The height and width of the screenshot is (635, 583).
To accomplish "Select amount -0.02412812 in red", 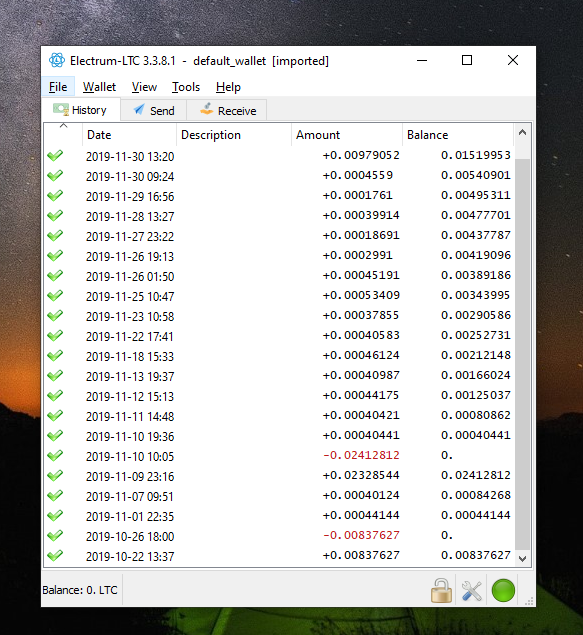I will click(x=362, y=455).
